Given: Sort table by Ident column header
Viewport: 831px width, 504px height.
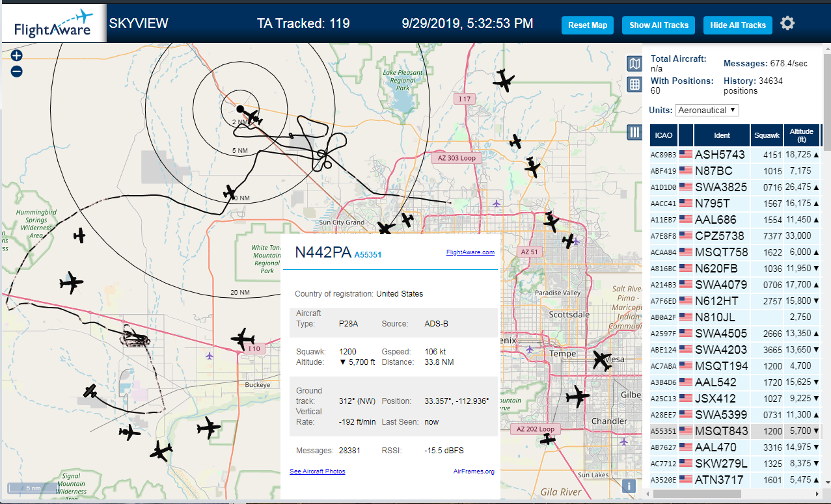Looking at the screenshot, I should [x=722, y=135].
